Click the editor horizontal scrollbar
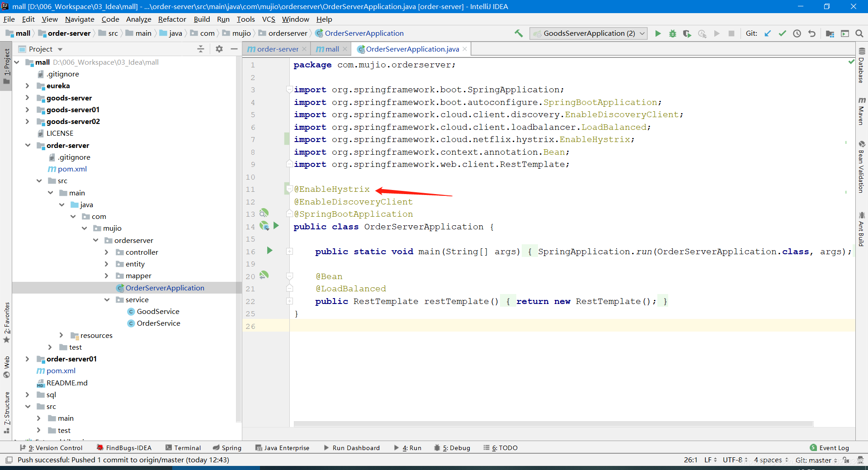This screenshot has height=470, width=868. click(x=553, y=424)
